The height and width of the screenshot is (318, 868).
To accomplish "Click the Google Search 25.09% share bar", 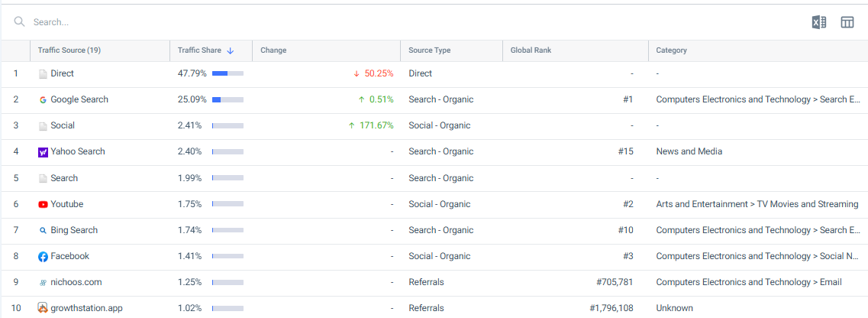I will [227, 99].
